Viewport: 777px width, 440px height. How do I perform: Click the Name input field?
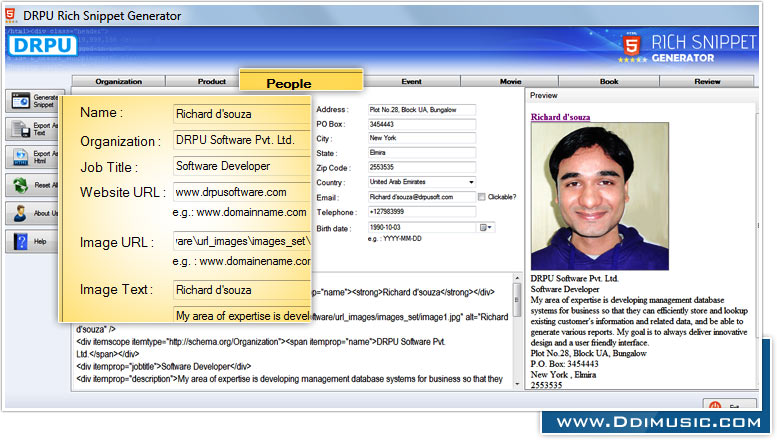pyautogui.click(x=242, y=114)
